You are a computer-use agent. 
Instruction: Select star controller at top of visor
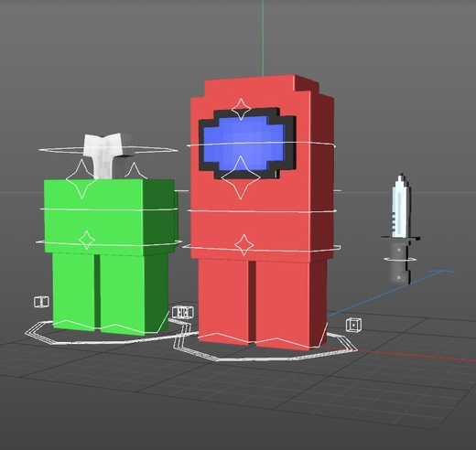[x=241, y=109]
